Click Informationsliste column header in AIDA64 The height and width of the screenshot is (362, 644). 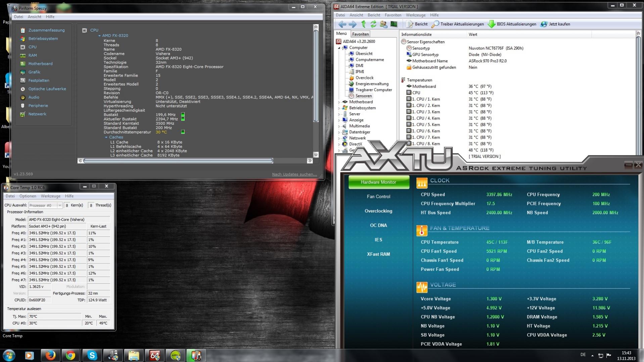tap(433, 35)
